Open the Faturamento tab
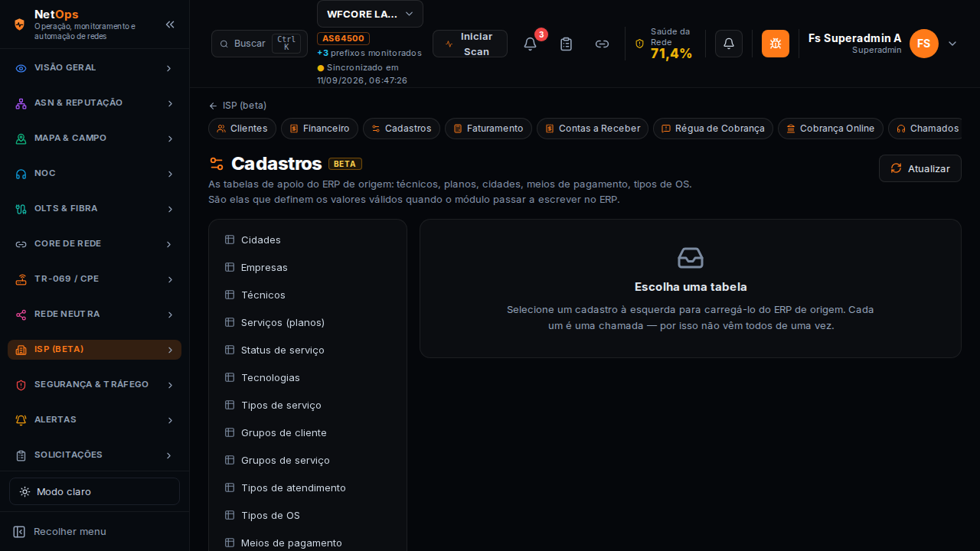This screenshot has height=551, width=980. pyautogui.click(x=488, y=129)
